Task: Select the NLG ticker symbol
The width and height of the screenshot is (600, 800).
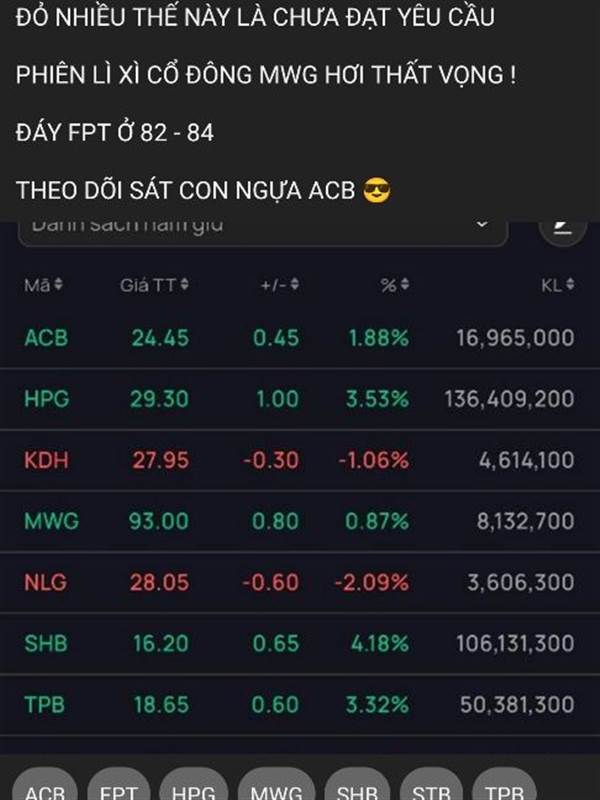Action: pyautogui.click(x=45, y=582)
